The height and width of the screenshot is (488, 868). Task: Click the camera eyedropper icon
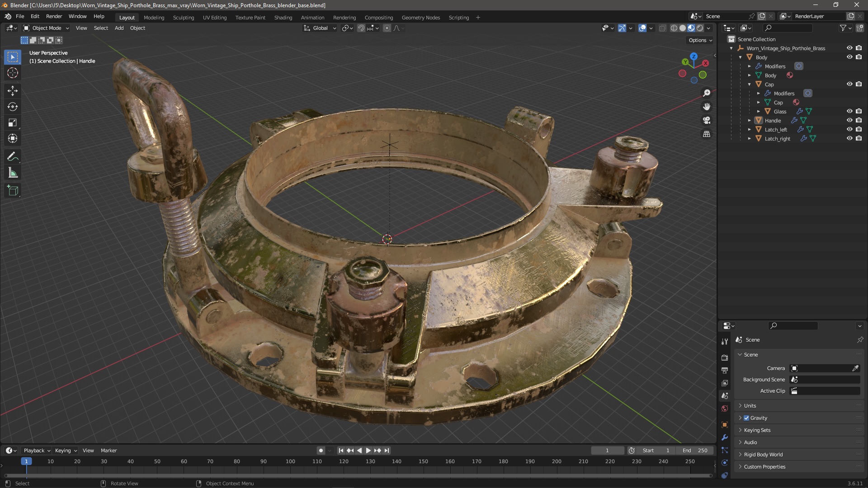[x=855, y=368]
